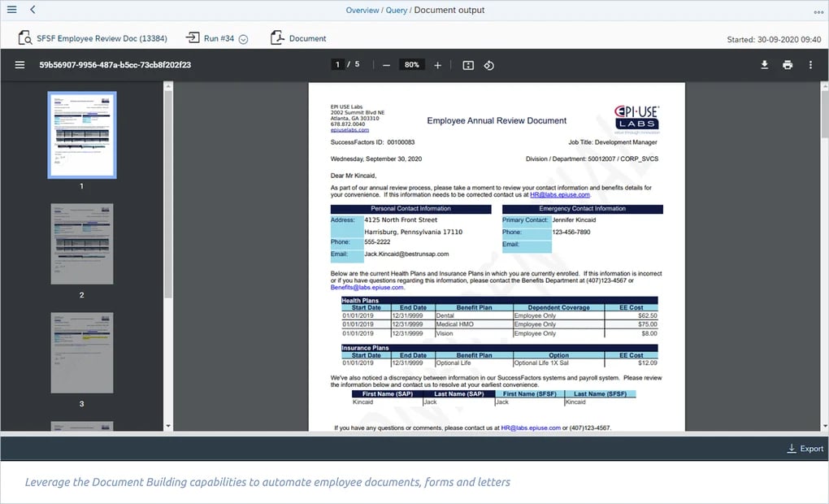Viewport: 829px width, 504px height.
Task: Open the hamburger navigation menu at top left
Action: pos(11,10)
